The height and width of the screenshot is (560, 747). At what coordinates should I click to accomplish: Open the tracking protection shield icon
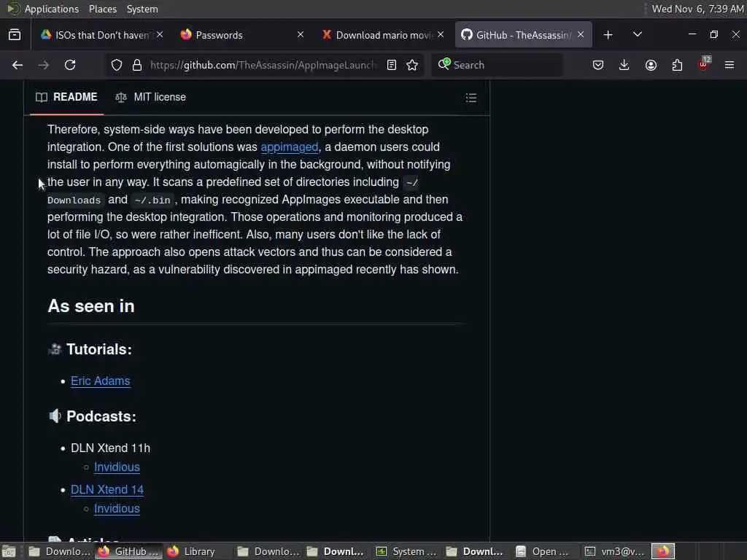116,65
